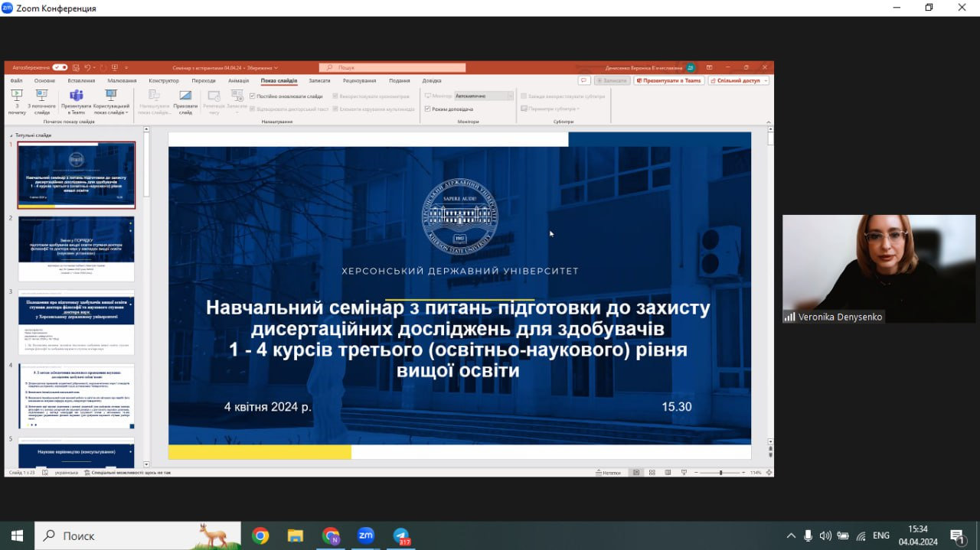Click the 'українська' language indicator
The image size is (980, 550).
[x=66, y=473]
